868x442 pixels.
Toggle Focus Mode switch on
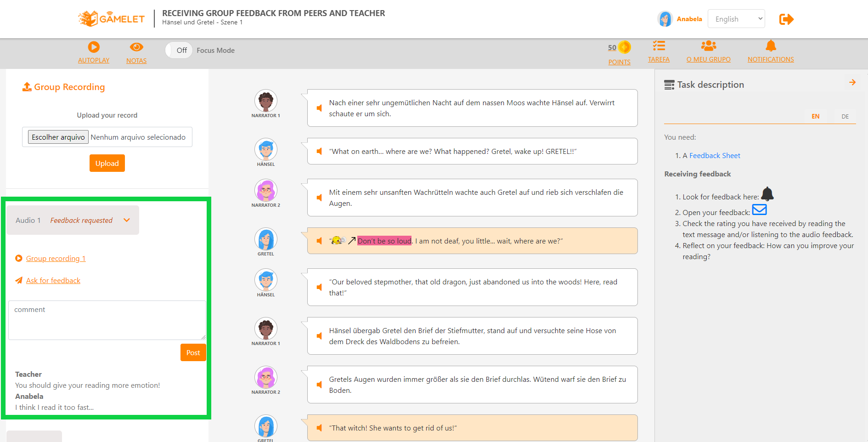click(179, 51)
